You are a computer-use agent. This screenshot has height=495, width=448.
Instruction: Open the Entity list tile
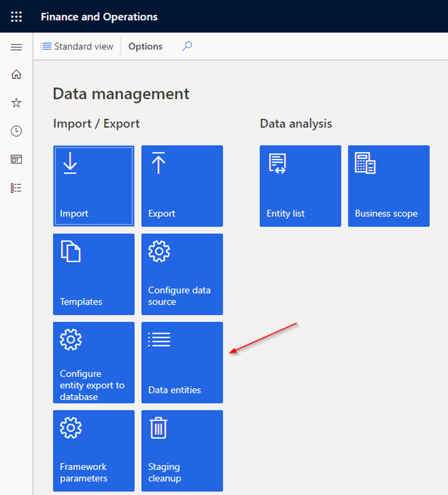click(301, 186)
